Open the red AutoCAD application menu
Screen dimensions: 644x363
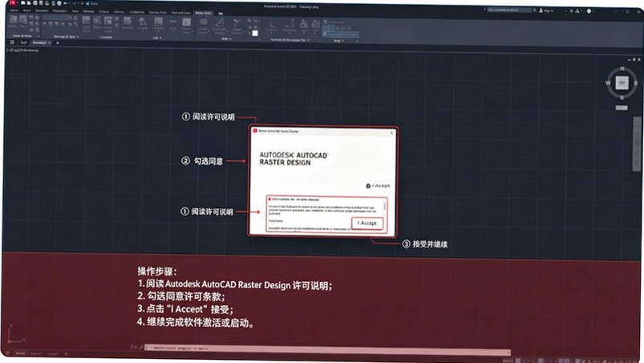click(13, 3)
